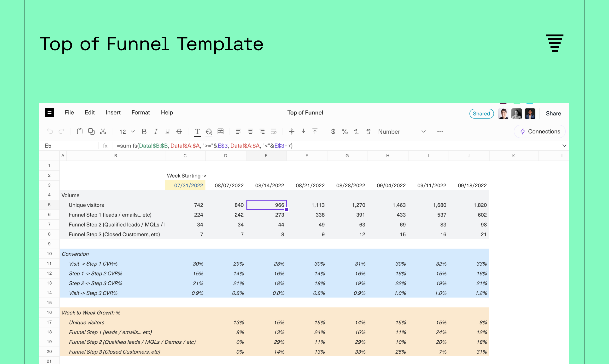Open the Connections panel button
The image size is (609, 364).
pyautogui.click(x=540, y=131)
